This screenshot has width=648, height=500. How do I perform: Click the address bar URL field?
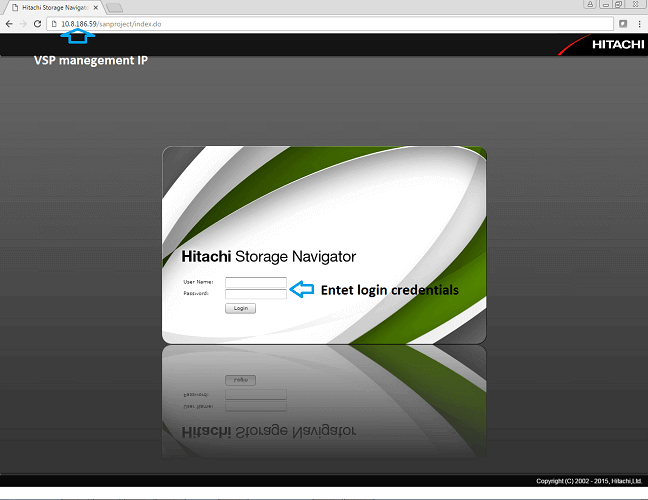(330, 24)
